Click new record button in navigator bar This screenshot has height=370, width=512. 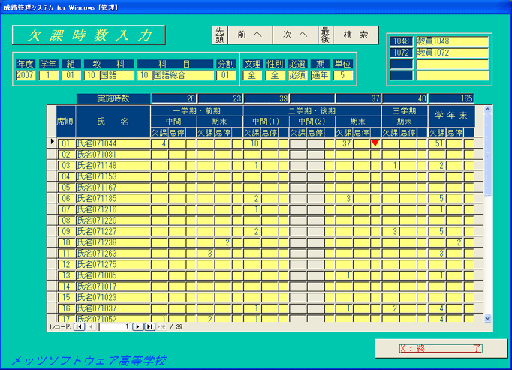(x=161, y=327)
